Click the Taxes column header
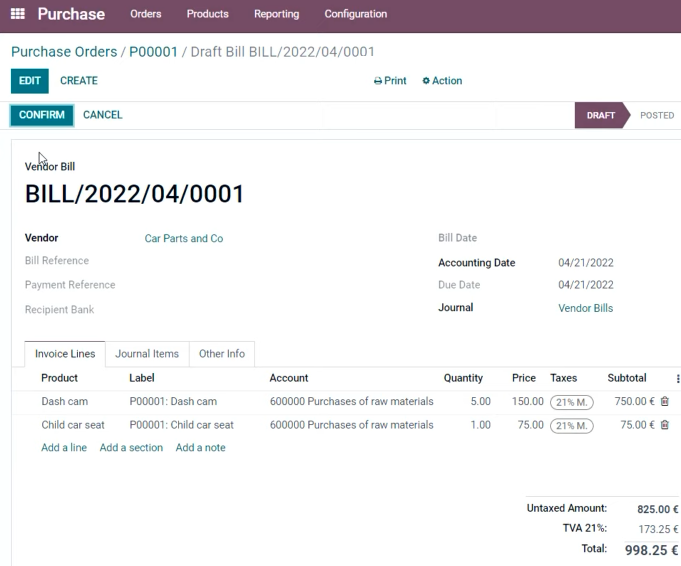 [x=563, y=378]
